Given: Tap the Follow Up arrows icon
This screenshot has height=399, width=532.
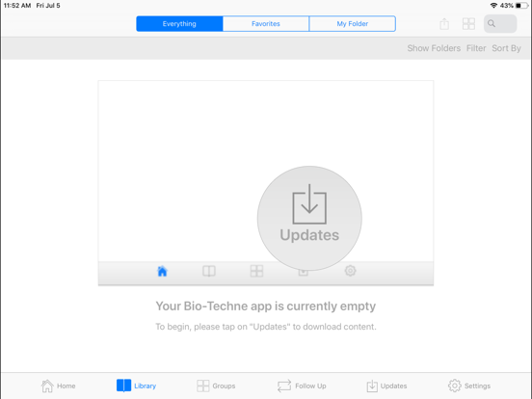Looking at the screenshot, I should tap(284, 386).
